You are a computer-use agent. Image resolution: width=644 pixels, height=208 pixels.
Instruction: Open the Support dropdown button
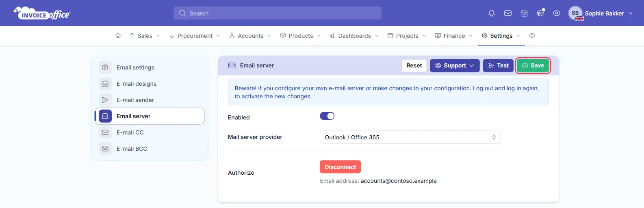(x=455, y=65)
